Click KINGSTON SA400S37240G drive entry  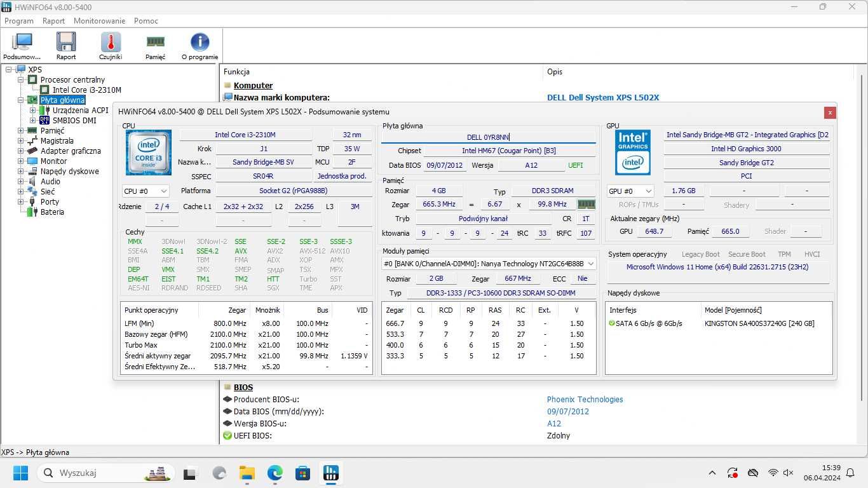759,323
